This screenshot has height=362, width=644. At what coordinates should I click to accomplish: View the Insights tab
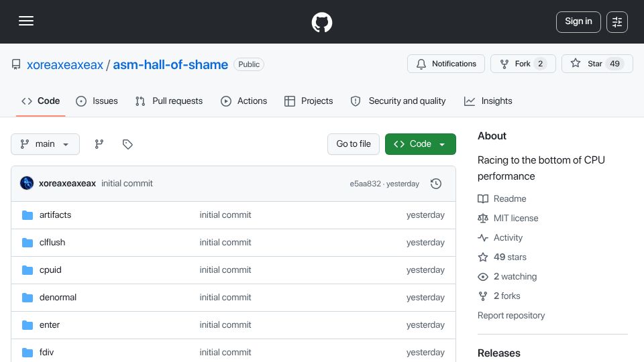[488, 101]
